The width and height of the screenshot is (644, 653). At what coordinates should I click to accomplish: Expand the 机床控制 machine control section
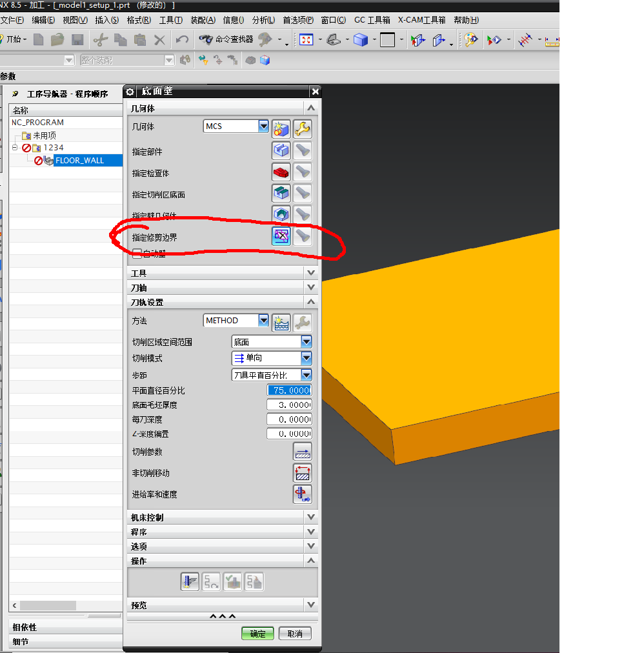click(x=311, y=517)
